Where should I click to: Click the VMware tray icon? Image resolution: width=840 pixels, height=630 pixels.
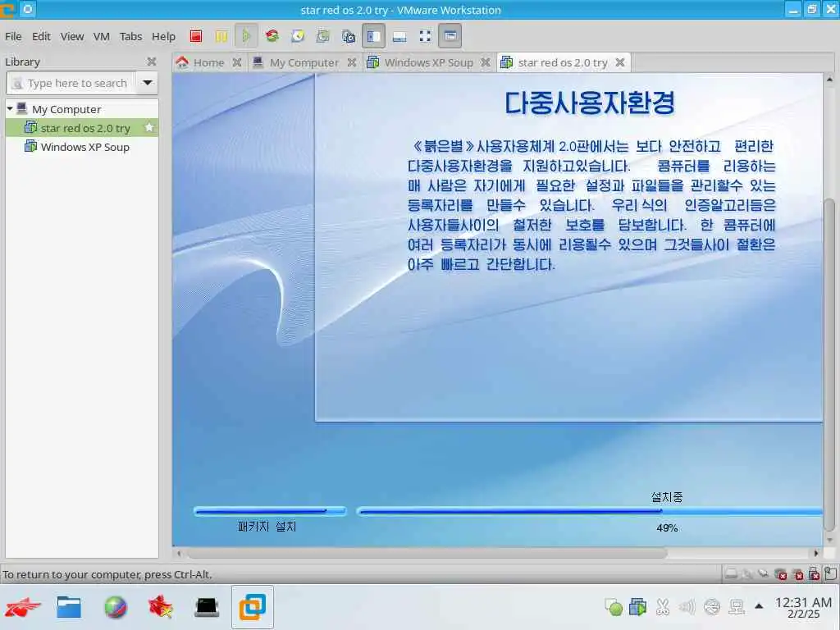click(637, 607)
